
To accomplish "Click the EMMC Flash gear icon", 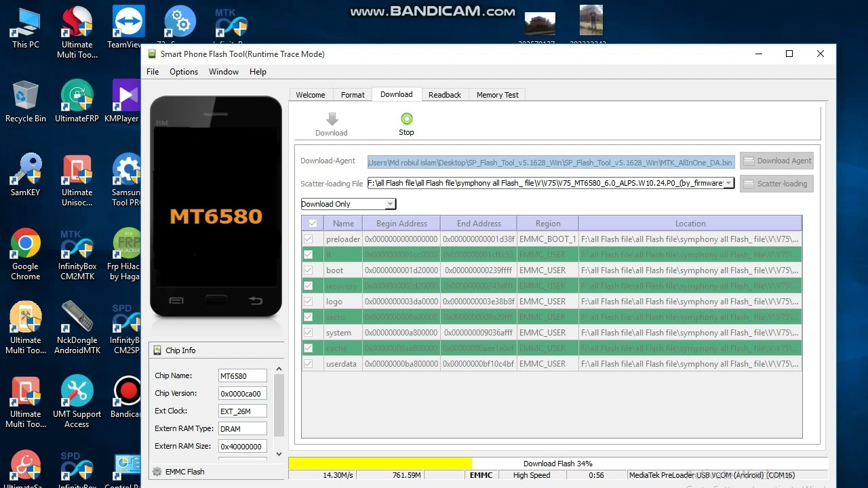I will tap(157, 472).
